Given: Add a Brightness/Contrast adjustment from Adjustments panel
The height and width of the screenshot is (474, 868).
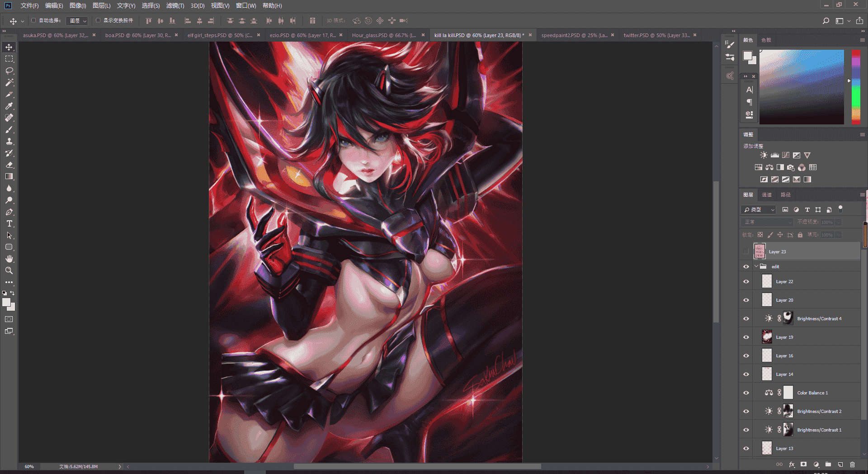Looking at the screenshot, I should pos(764,155).
